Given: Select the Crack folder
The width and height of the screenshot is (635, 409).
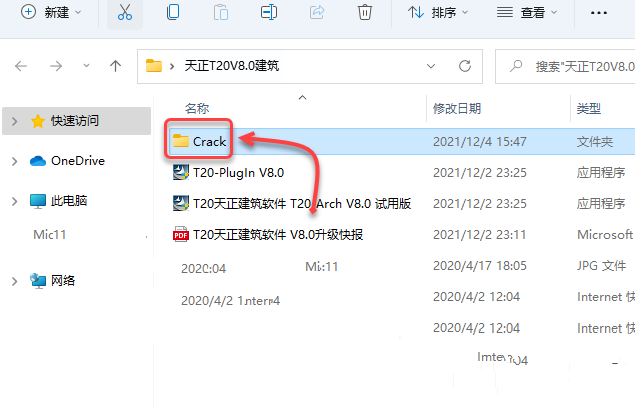Looking at the screenshot, I should tap(199, 141).
